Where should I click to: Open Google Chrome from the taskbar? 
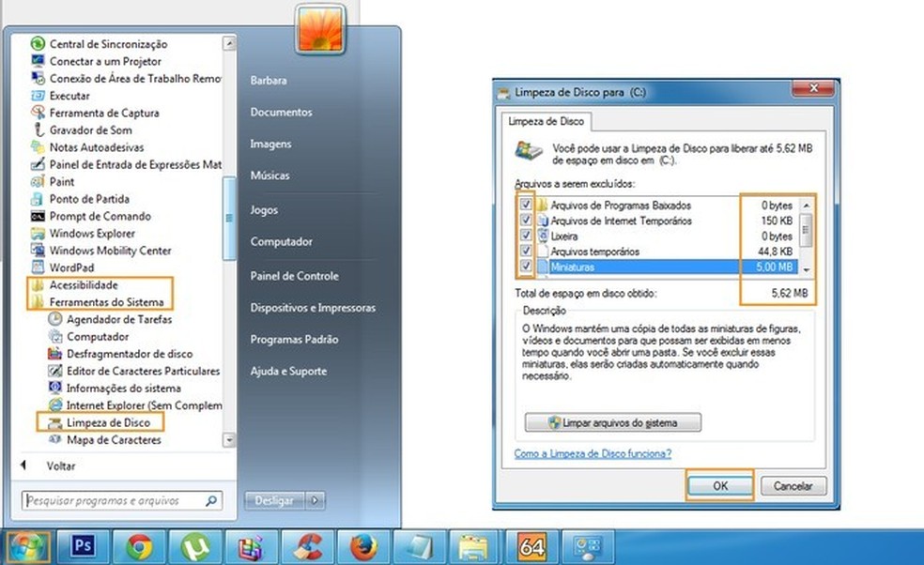click(x=139, y=544)
